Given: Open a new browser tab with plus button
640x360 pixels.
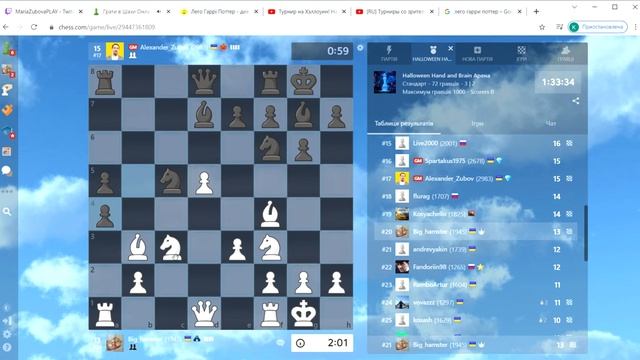Looking at the screenshot, I should (x=536, y=11).
